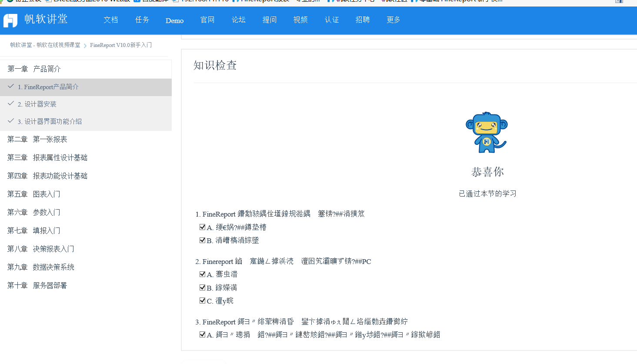
Task: Select lesson 3. 设计器界面功能介绍
Action: click(86, 122)
